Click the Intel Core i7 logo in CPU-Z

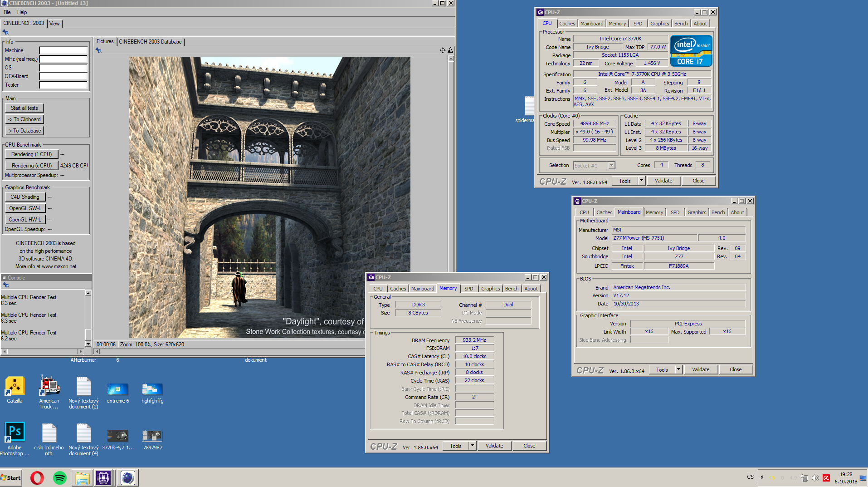coord(691,51)
